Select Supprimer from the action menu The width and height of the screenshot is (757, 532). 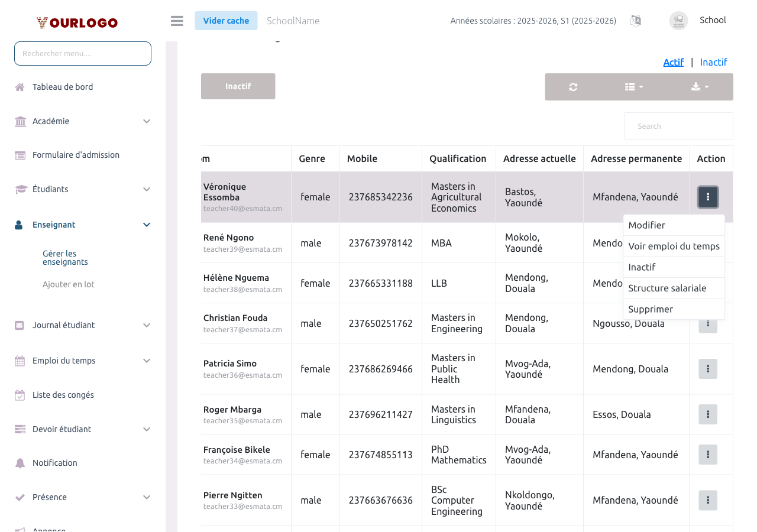(x=651, y=309)
